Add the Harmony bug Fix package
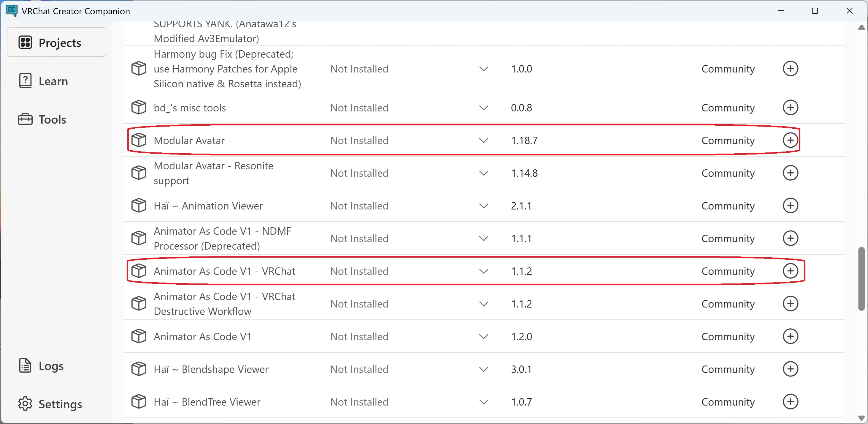 pos(790,68)
